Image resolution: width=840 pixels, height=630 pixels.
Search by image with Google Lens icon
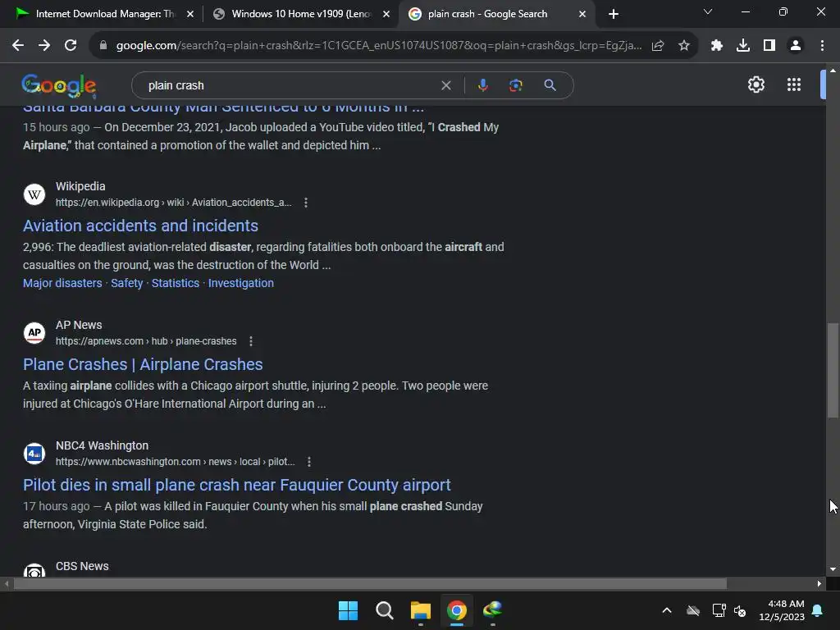516,85
